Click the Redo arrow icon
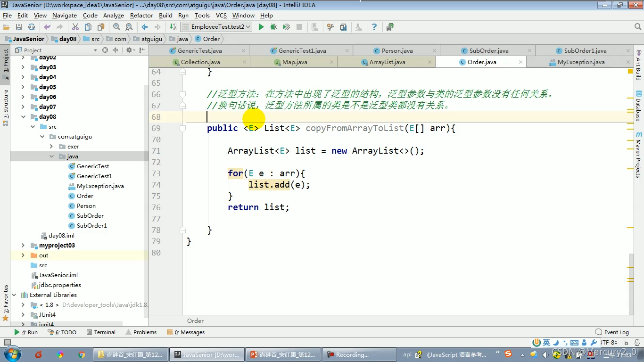 [x=59, y=27]
